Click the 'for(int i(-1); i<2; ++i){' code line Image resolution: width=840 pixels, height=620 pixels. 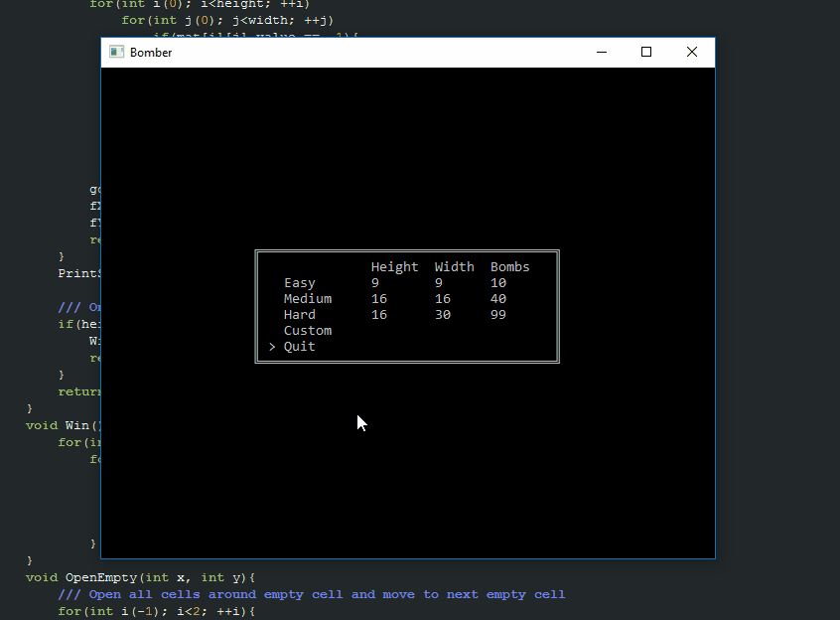pyautogui.click(x=157, y=611)
